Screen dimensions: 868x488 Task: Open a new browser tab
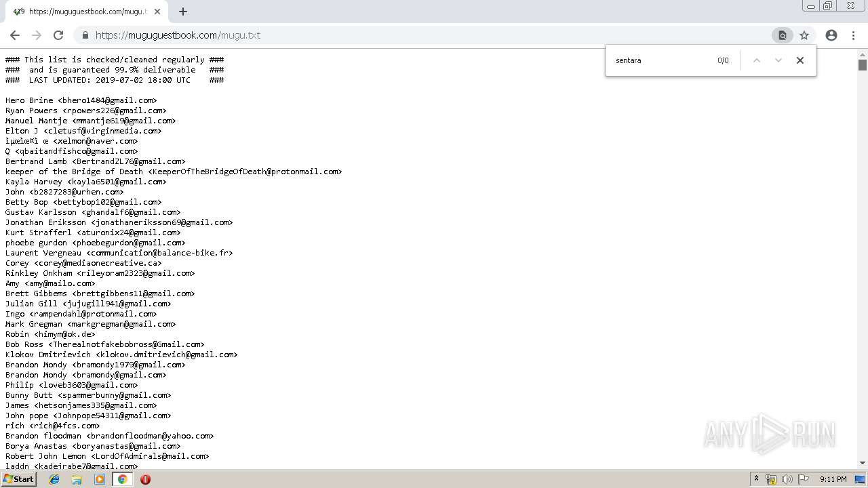tap(183, 12)
